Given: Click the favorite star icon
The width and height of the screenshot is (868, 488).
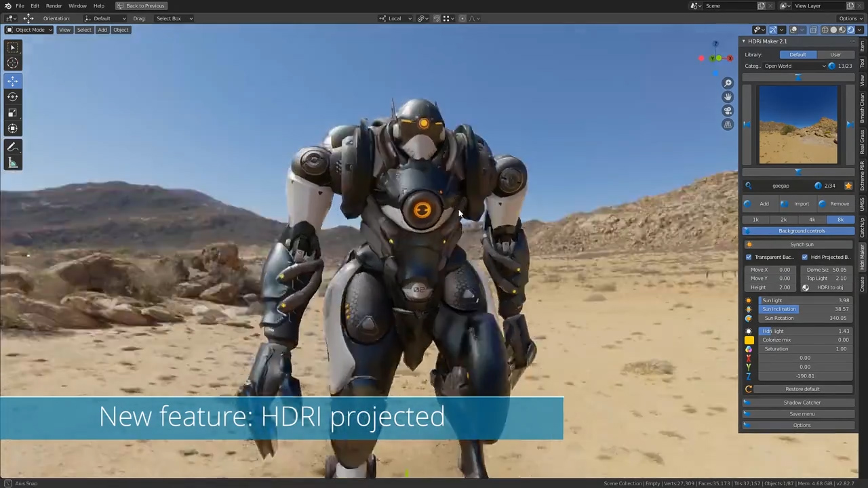Looking at the screenshot, I should tap(848, 186).
